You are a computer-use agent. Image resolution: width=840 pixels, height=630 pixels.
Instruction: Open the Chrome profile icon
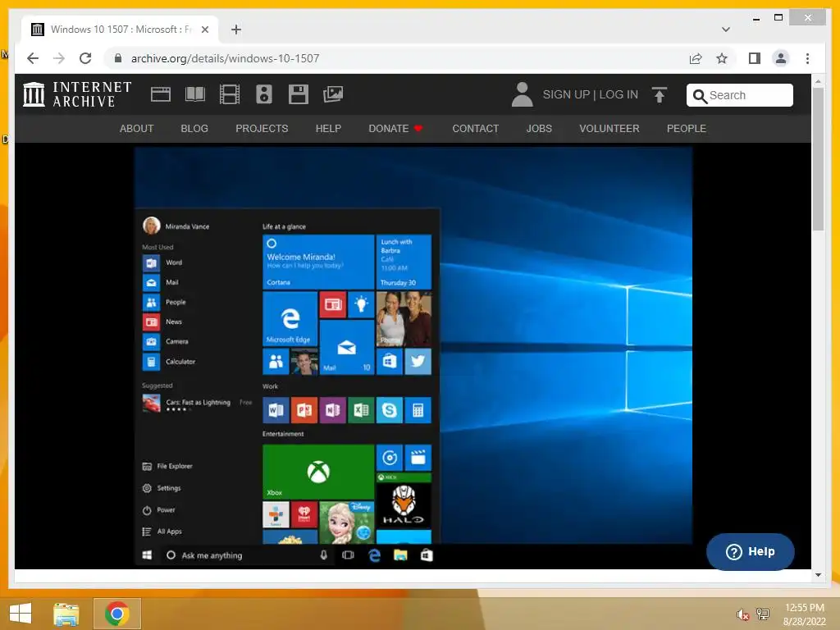point(781,58)
